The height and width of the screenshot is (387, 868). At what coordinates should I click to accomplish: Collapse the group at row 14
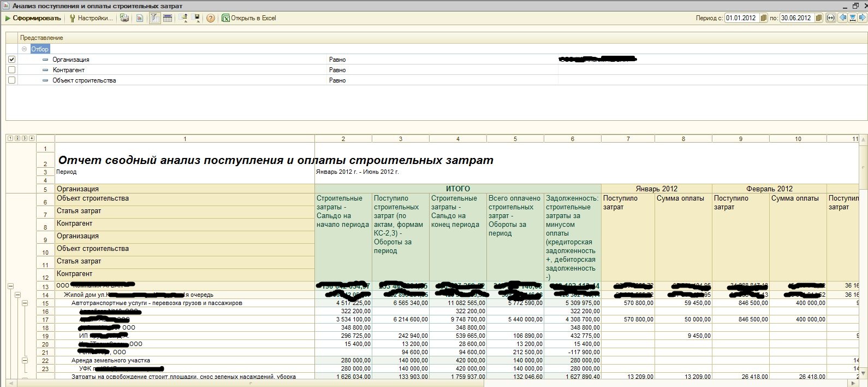pos(17,295)
